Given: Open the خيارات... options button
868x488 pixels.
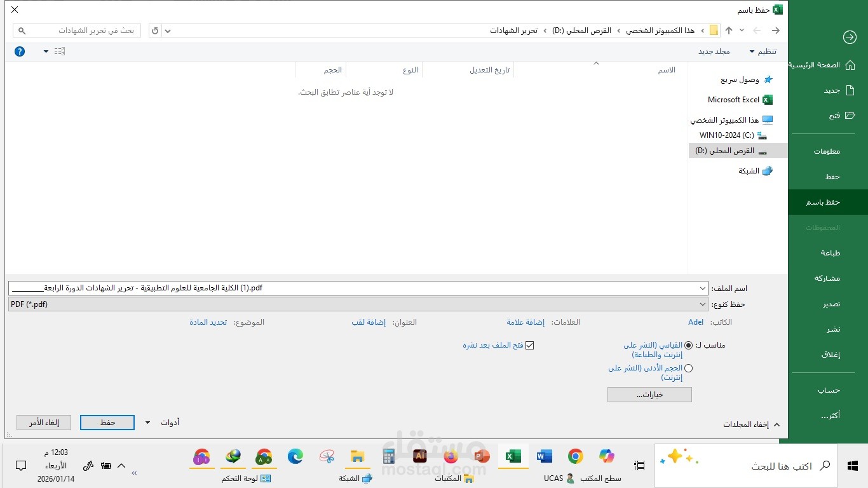Looking at the screenshot, I should tap(649, 395).
